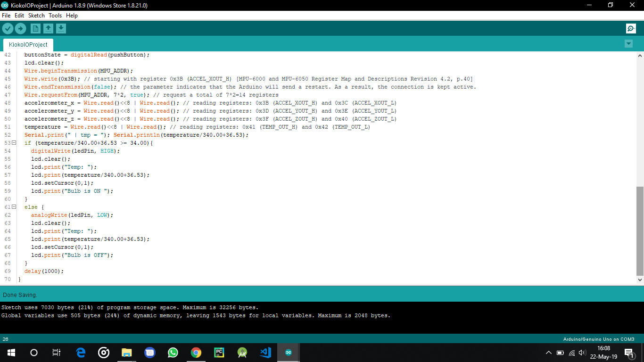
Task: Click line number "42" in the gutter
Action: [x=7, y=55]
